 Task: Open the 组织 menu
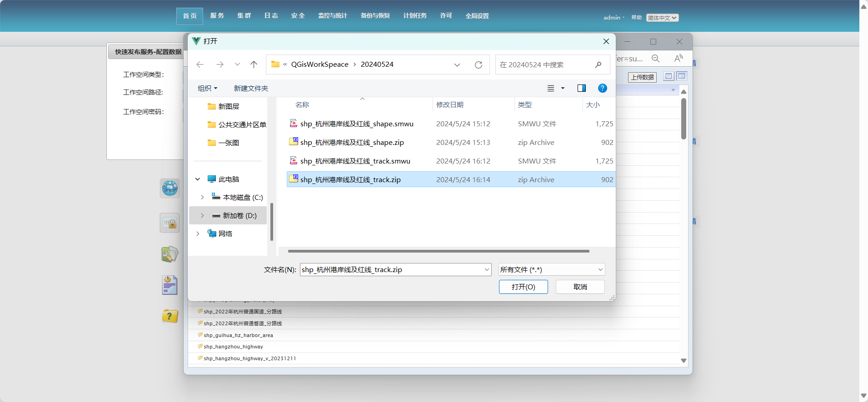tap(207, 88)
